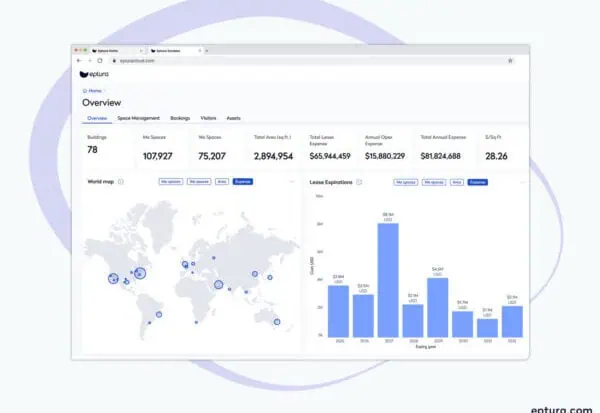
Task: Switch to the first Eptura browser tab
Action: click(x=117, y=51)
